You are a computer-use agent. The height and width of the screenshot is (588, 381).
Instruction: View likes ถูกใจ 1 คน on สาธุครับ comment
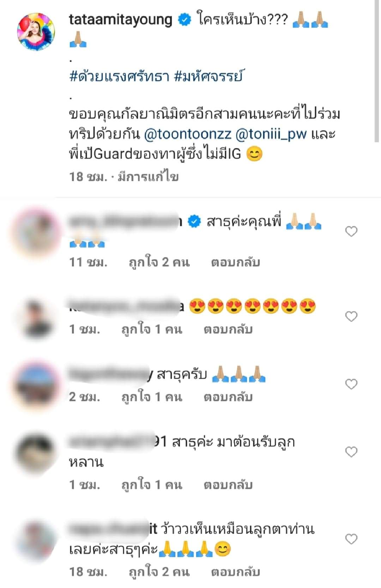152,397
